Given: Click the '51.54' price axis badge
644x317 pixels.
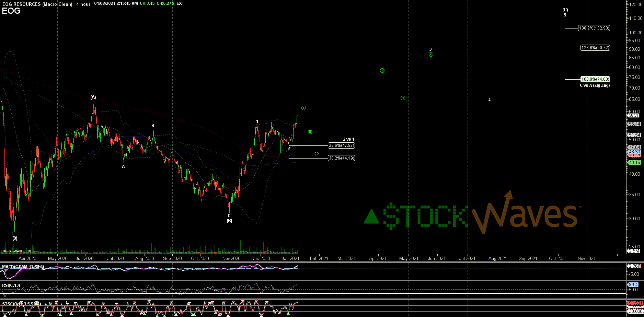Looking at the screenshot, I should point(634,135).
